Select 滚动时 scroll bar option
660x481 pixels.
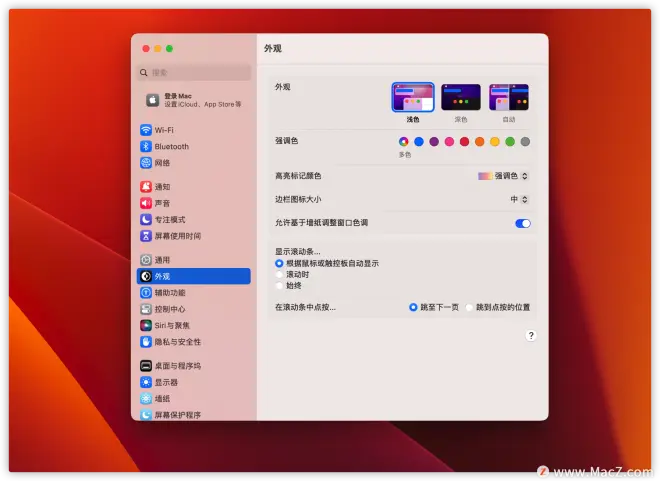279,274
